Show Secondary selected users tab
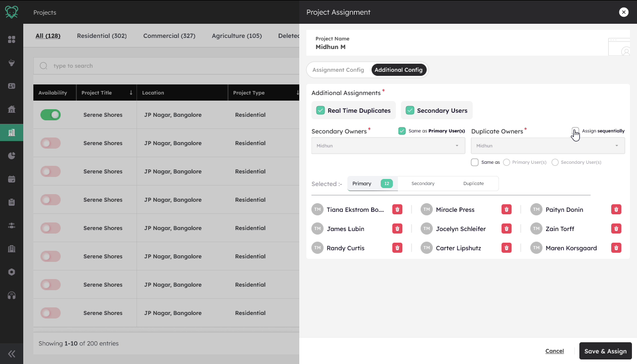637x364 pixels. tap(423, 184)
